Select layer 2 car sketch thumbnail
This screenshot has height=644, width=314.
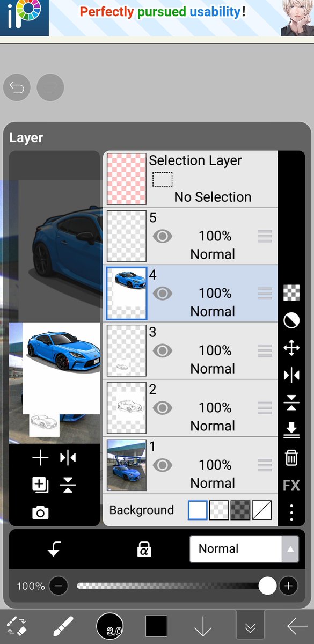pyautogui.click(x=127, y=408)
